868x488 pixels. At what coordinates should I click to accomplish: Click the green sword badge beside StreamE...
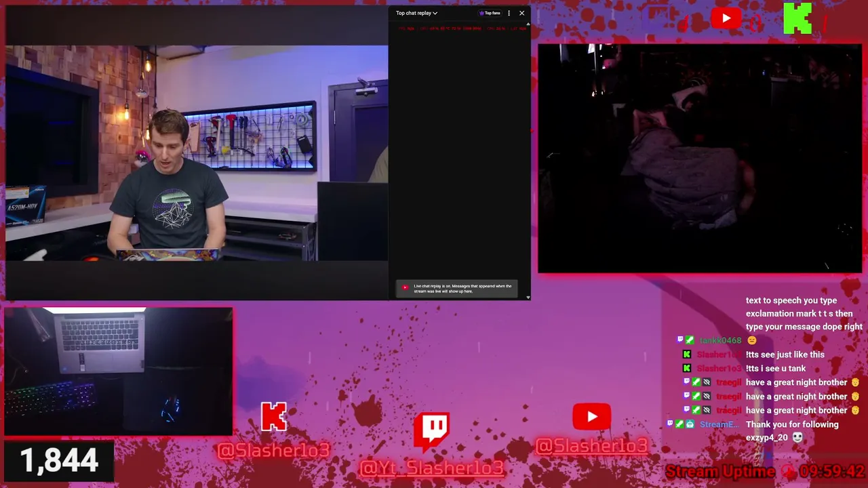coord(679,424)
